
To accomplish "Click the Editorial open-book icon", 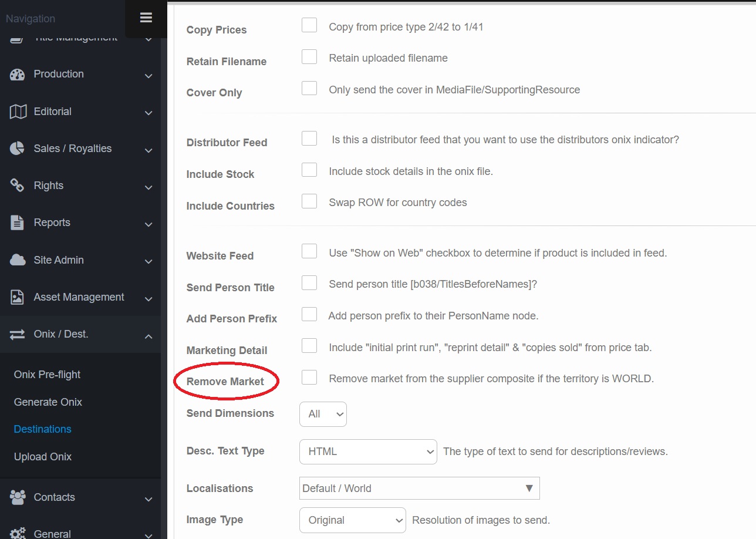I will 18,112.
